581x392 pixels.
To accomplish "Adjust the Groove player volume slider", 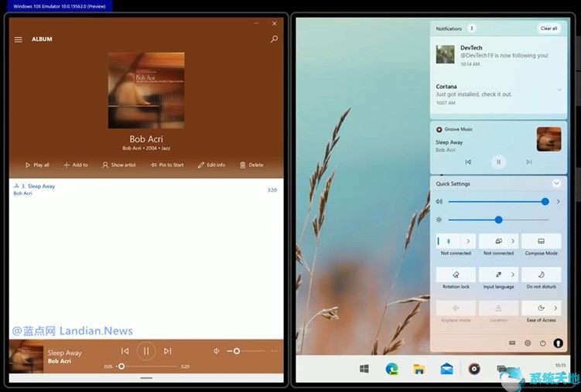I will point(246,351).
